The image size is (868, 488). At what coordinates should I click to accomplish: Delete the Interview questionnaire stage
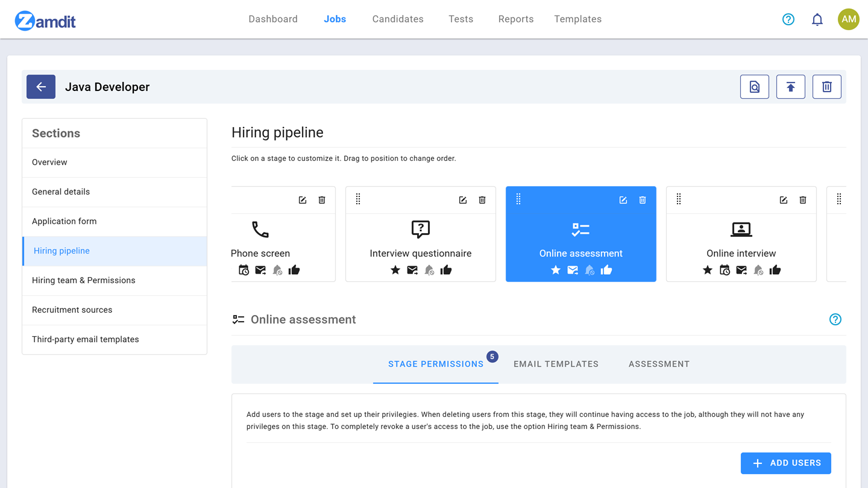pos(482,200)
